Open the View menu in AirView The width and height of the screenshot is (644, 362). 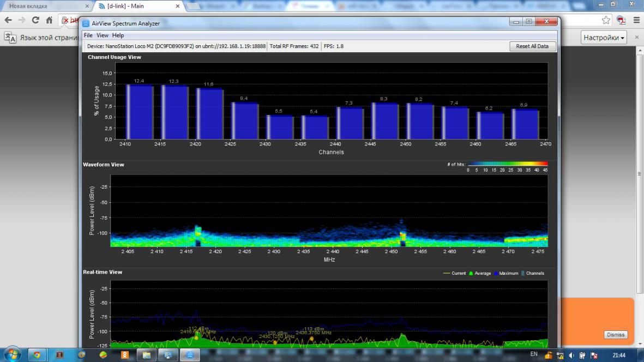click(103, 35)
